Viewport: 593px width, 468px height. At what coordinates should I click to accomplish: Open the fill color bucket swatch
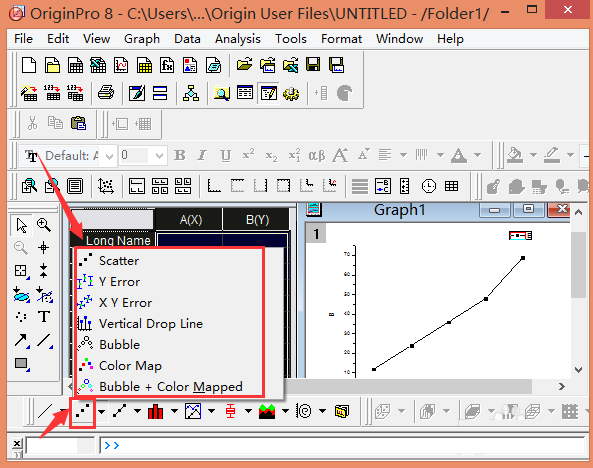515,155
